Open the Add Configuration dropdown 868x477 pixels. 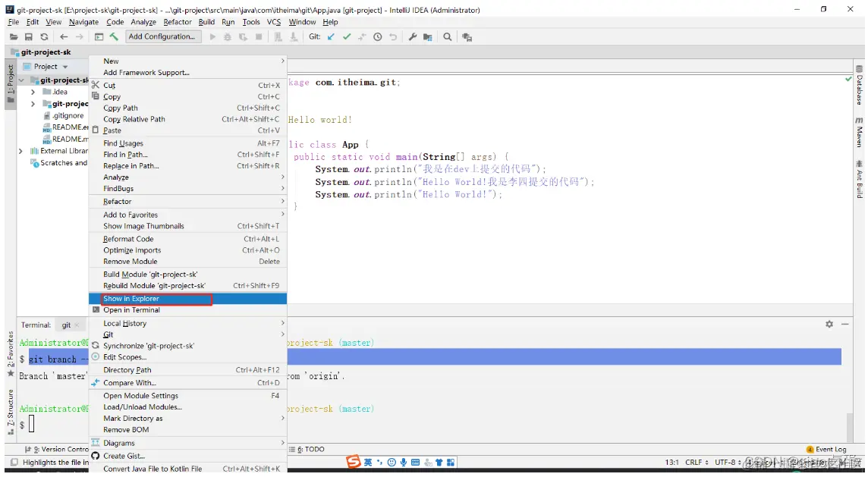[162, 36]
